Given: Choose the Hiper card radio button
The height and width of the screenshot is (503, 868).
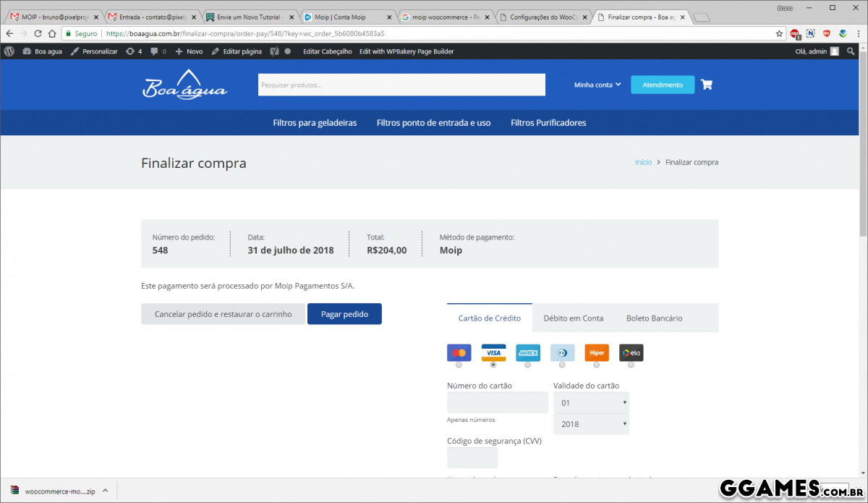Looking at the screenshot, I should (596, 365).
